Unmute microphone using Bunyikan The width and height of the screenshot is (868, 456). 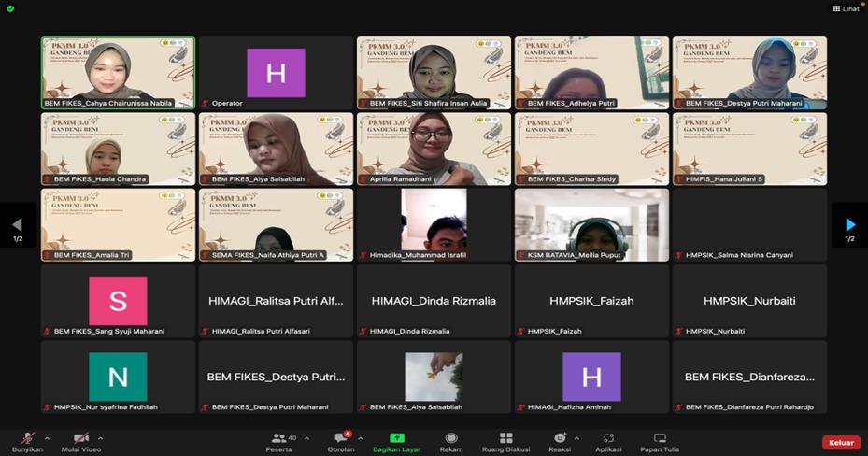(x=27, y=438)
